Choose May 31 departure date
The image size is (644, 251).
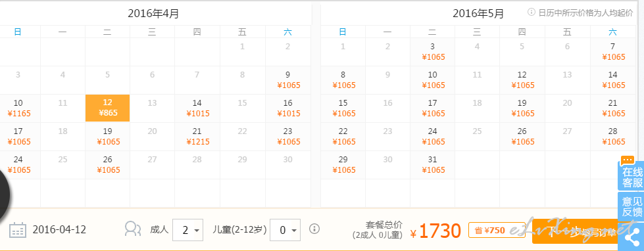pos(433,165)
